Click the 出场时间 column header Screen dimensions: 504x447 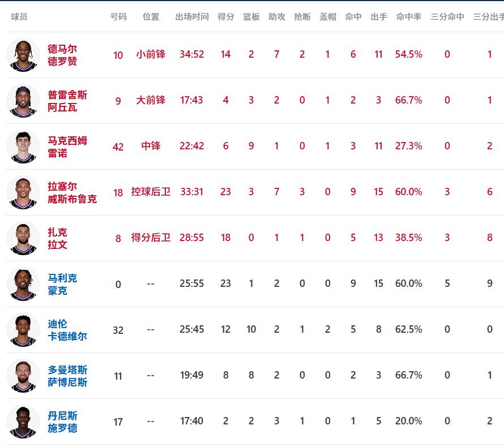tap(192, 17)
